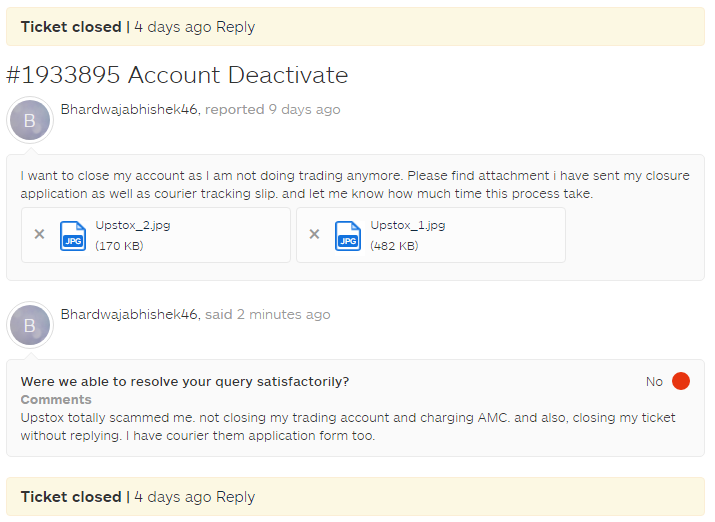Click the top 'Ticket closed' status text
Screen dimensions: 715x522
tap(71, 27)
